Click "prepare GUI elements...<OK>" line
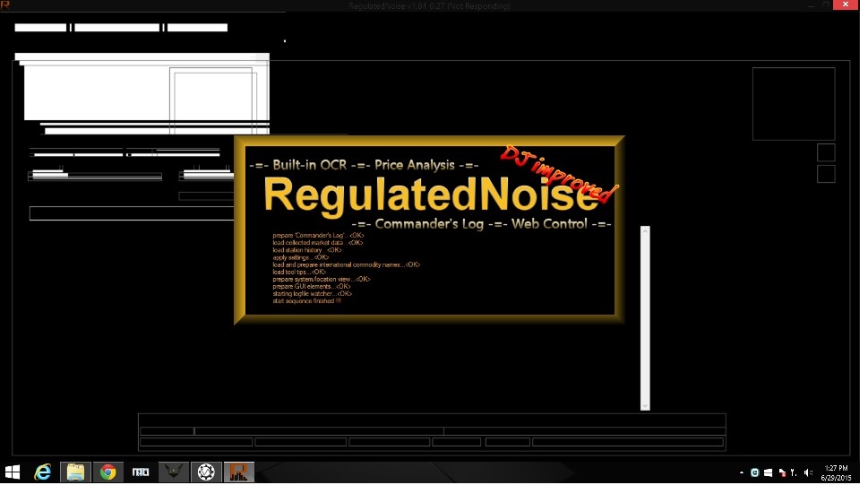 coord(312,287)
